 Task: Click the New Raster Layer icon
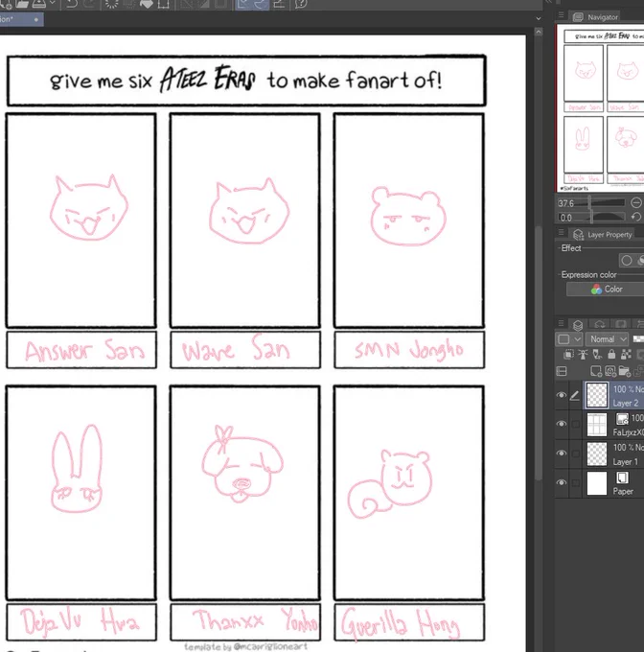point(596,371)
